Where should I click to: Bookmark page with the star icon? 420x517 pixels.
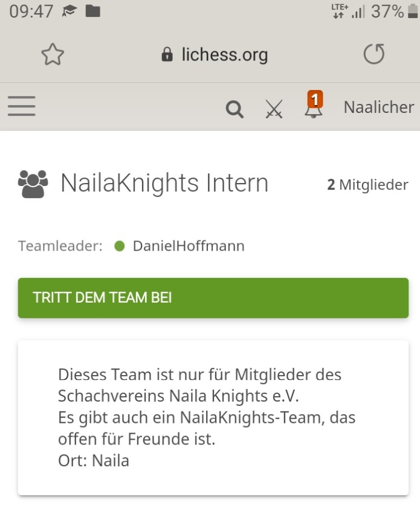53,54
